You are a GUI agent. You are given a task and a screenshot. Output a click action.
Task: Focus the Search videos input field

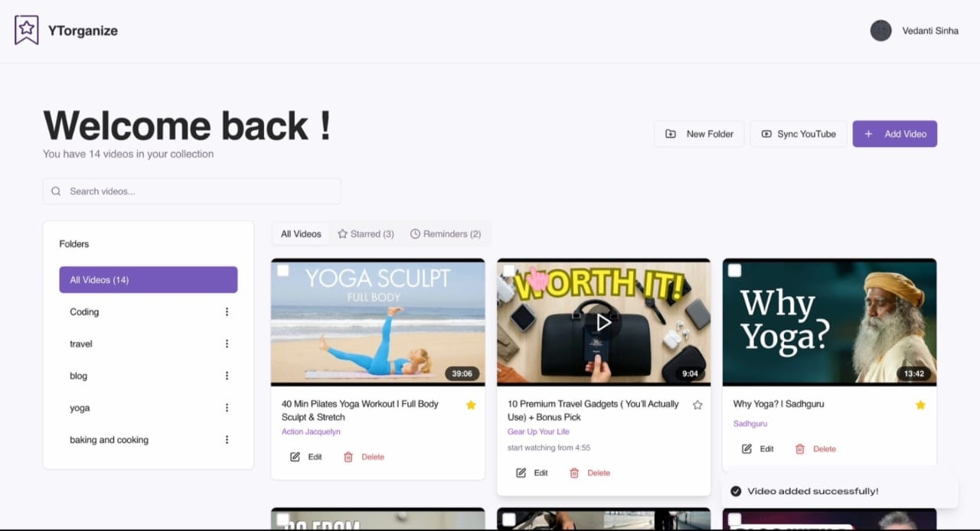192,191
